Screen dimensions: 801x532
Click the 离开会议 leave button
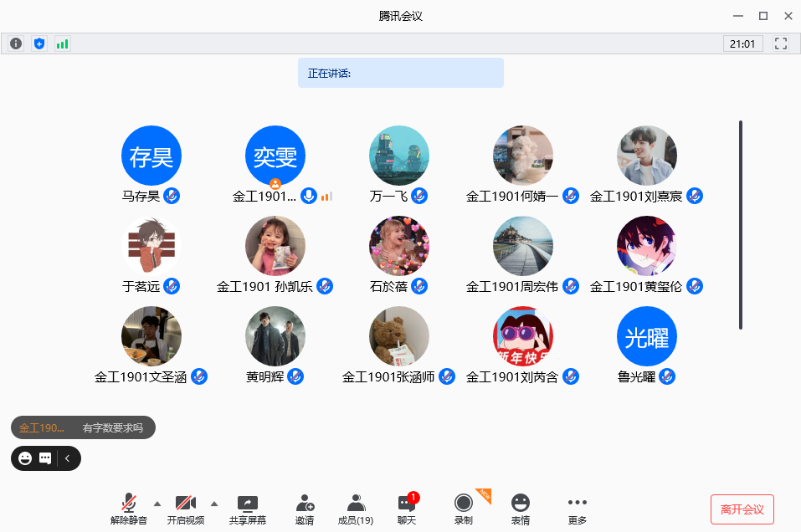(x=742, y=509)
